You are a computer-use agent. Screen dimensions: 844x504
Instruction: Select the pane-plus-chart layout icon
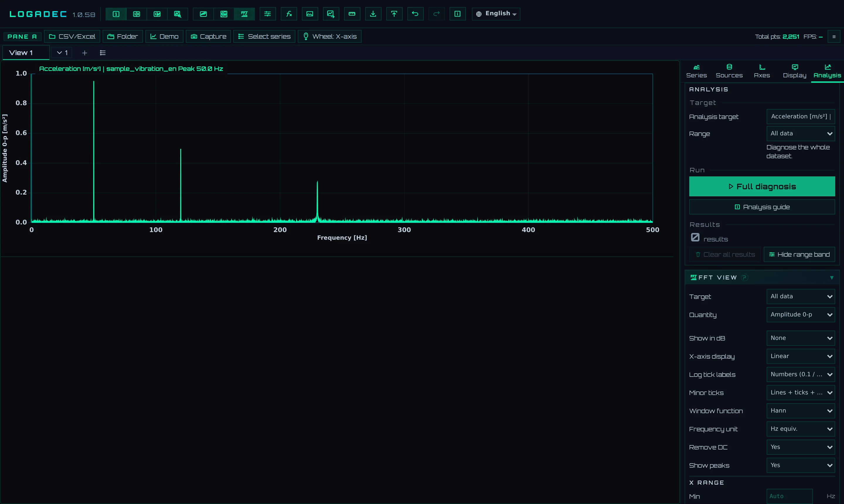point(157,14)
